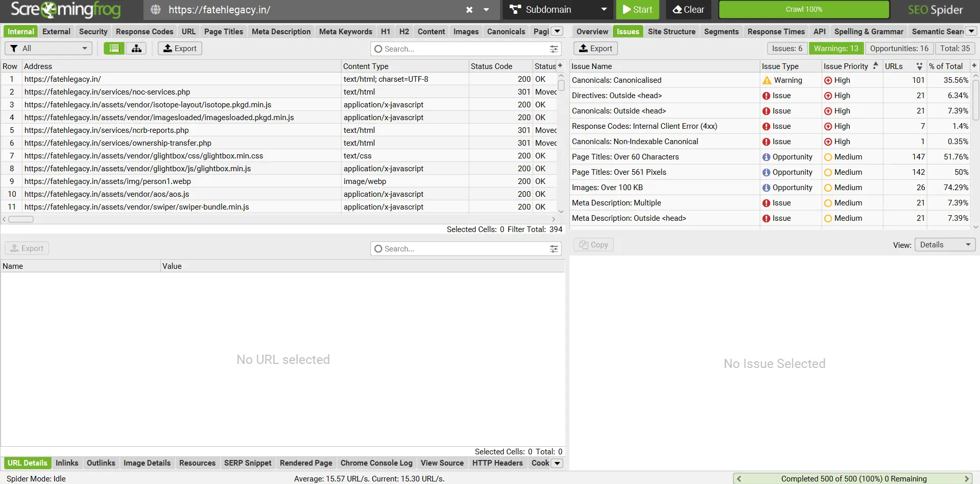Open the URL history dropdown arrow

coord(486,10)
